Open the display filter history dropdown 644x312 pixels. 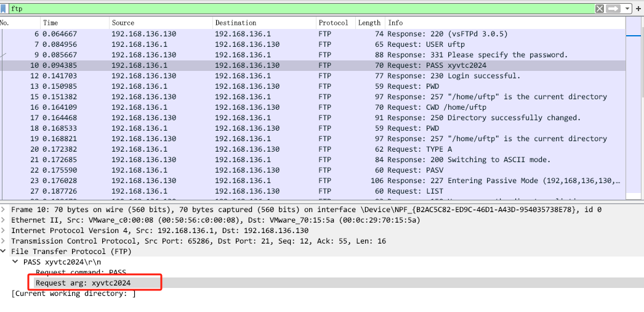click(x=627, y=9)
